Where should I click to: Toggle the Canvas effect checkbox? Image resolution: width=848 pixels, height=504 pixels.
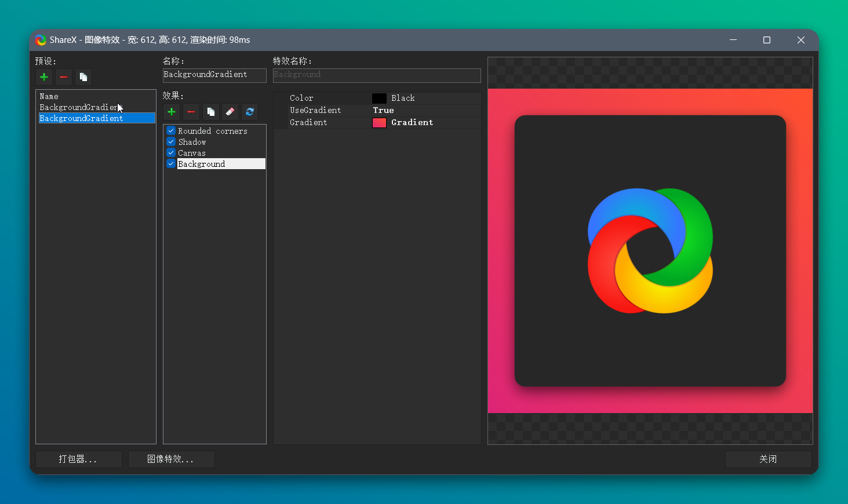[171, 153]
